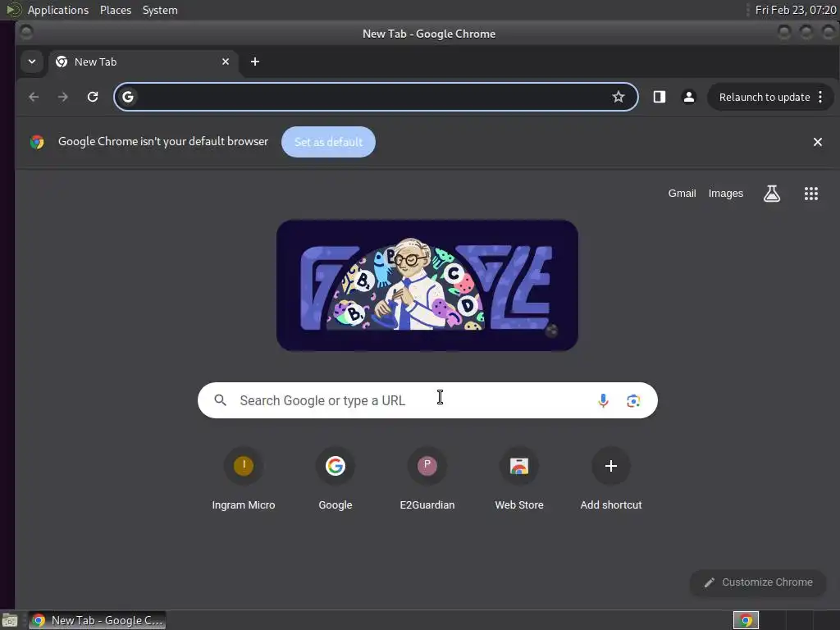Open the Gmail link
The height and width of the screenshot is (630, 840).
682,194
